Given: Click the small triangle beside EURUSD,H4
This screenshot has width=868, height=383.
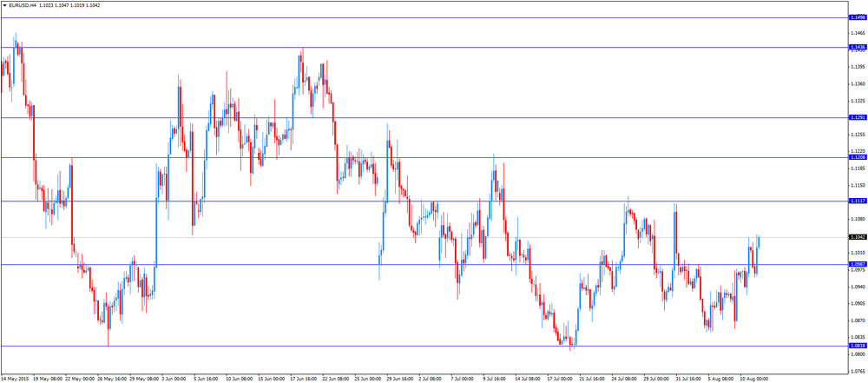Looking at the screenshot, I should tap(5, 5).
